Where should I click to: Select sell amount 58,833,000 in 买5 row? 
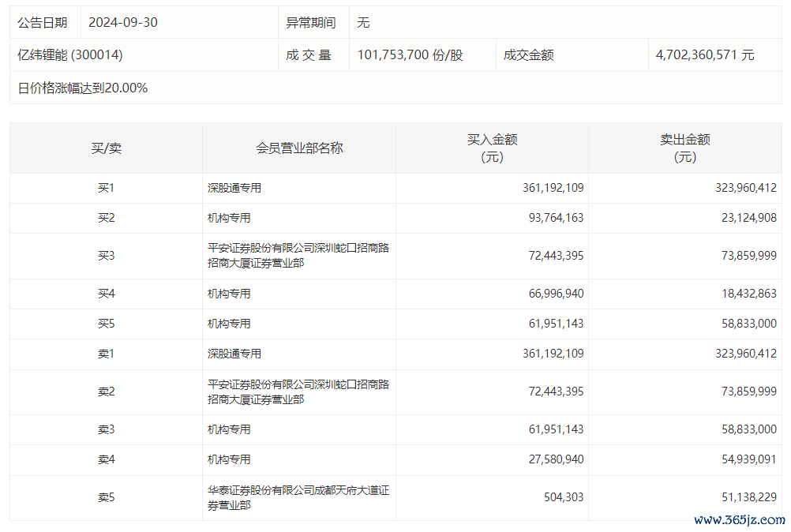(x=748, y=324)
